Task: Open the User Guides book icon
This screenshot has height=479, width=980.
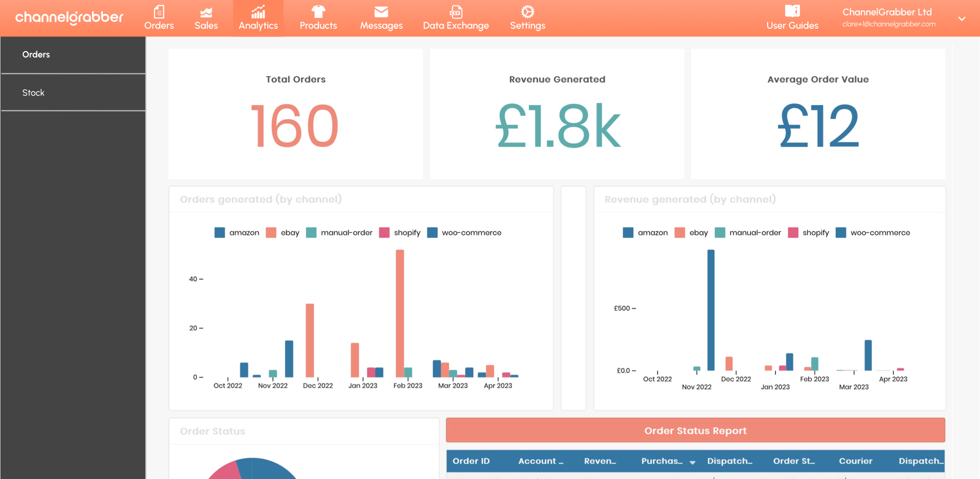Action: click(x=792, y=11)
